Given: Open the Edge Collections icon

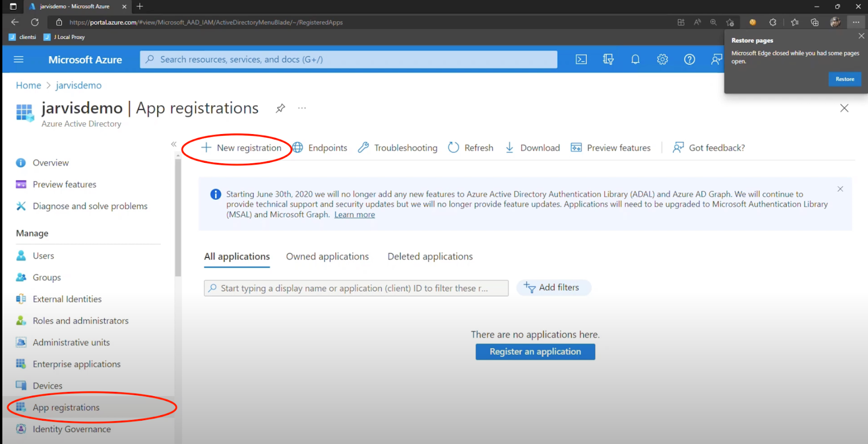Looking at the screenshot, I should pyautogui.click(x=815, y=22).
